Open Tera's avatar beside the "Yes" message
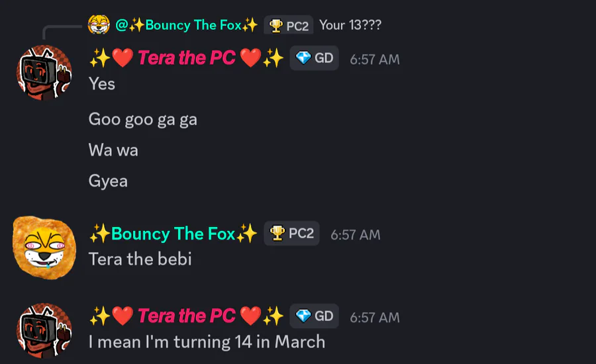Viewport: 596px width, 364px height. pyautogui.click(x=44, y=73)
